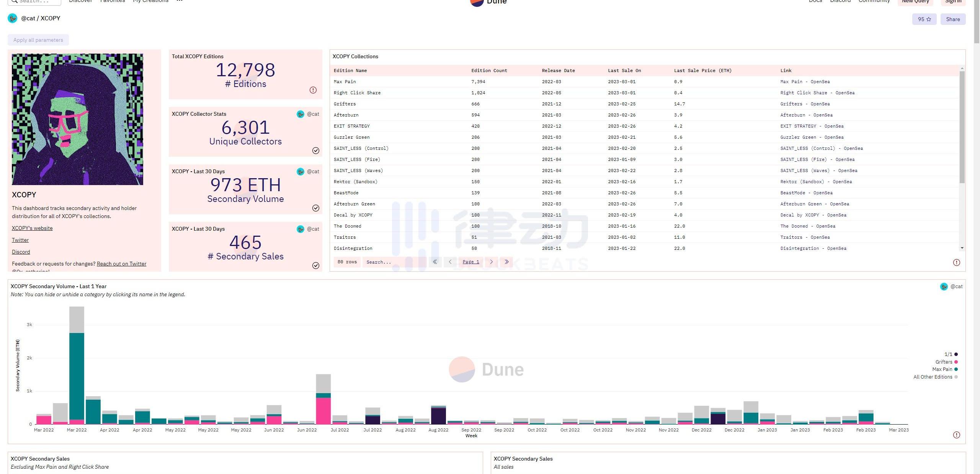Viewport: 980px width, 474px height.
Task: Click the checkmark icon on Unique Collectors card
Action: coord(316,151)
